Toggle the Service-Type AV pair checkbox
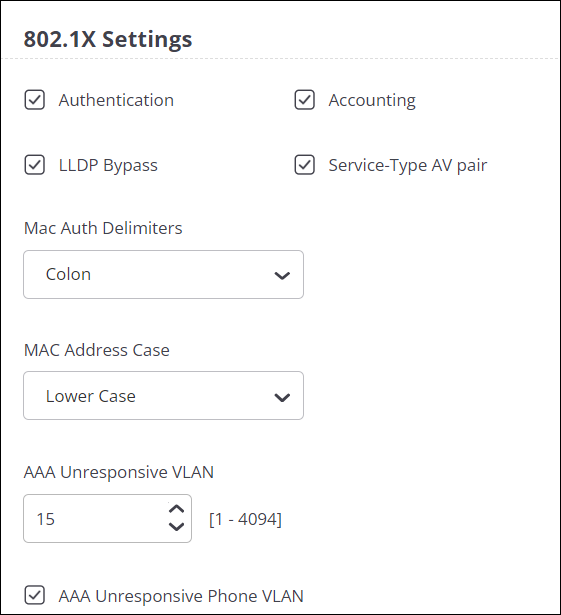Viewport: 561px width, 615px height. (304, 165)
